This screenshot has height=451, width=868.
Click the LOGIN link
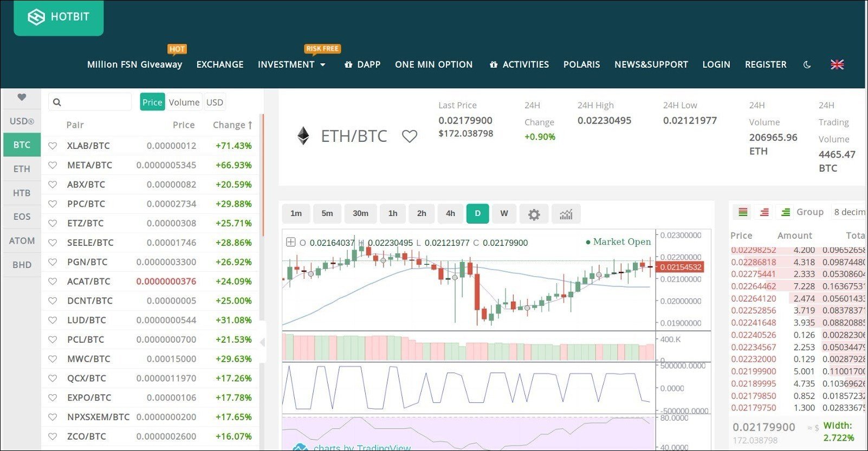click(x=716, y=64)
